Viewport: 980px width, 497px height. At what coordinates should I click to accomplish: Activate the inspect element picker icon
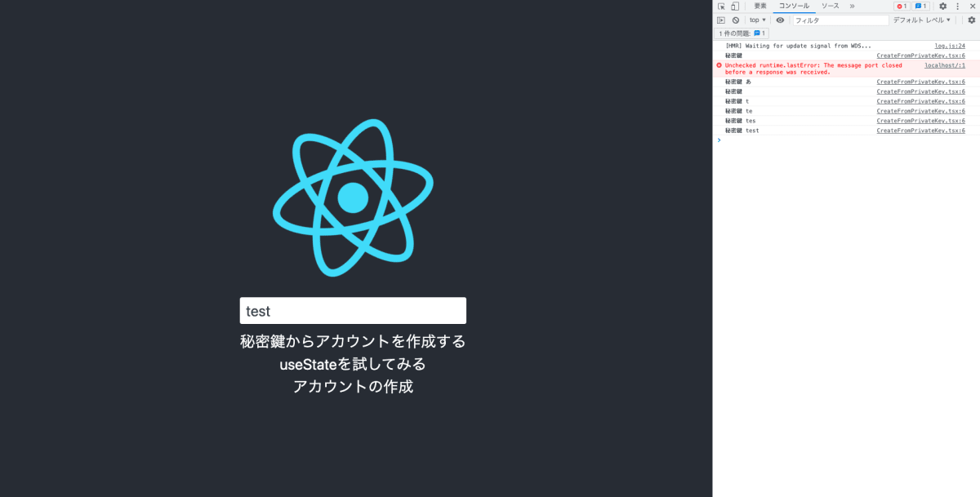pyautogui.click(x=721, y=6)
